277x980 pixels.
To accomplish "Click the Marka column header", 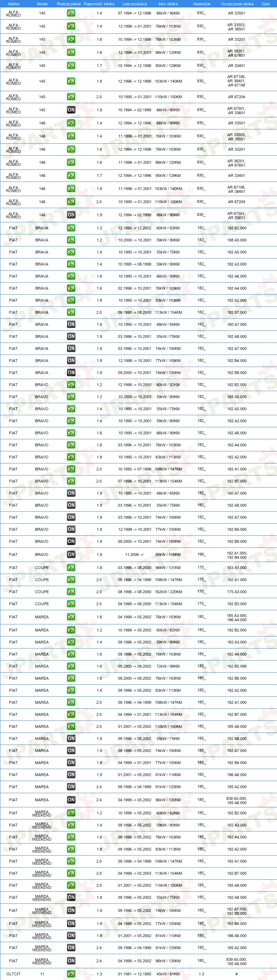I will 14,4.
